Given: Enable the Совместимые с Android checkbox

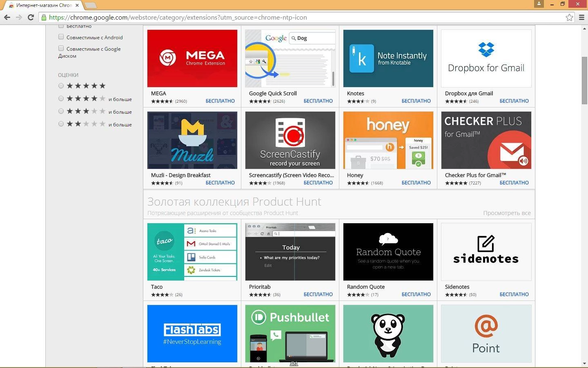Looking at the screenshot, I should (61, 37).
